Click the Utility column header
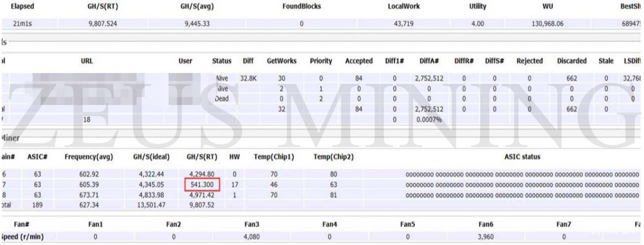Screen dimensions: 644x245 477,6
